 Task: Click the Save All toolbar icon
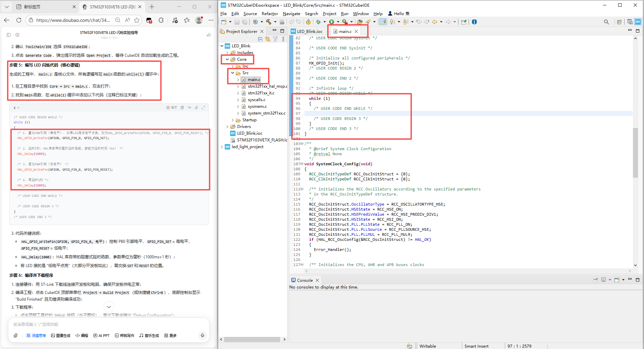pos(245,22)
